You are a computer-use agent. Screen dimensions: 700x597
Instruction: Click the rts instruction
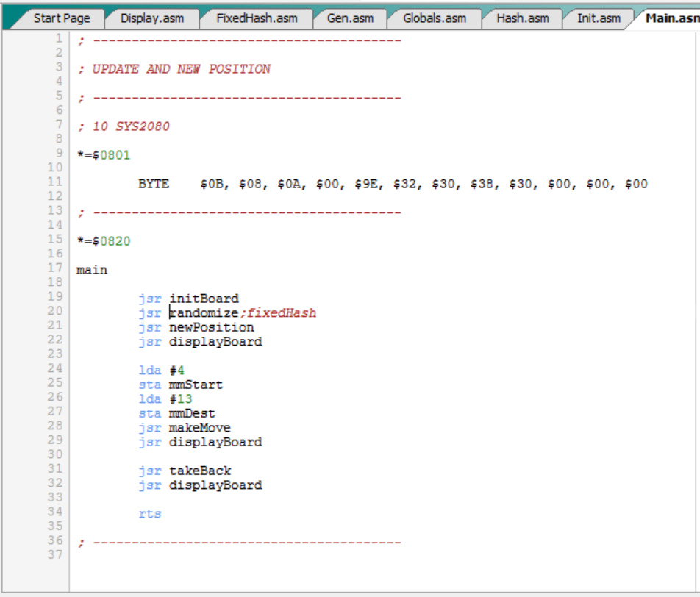(x=149, y=515)
